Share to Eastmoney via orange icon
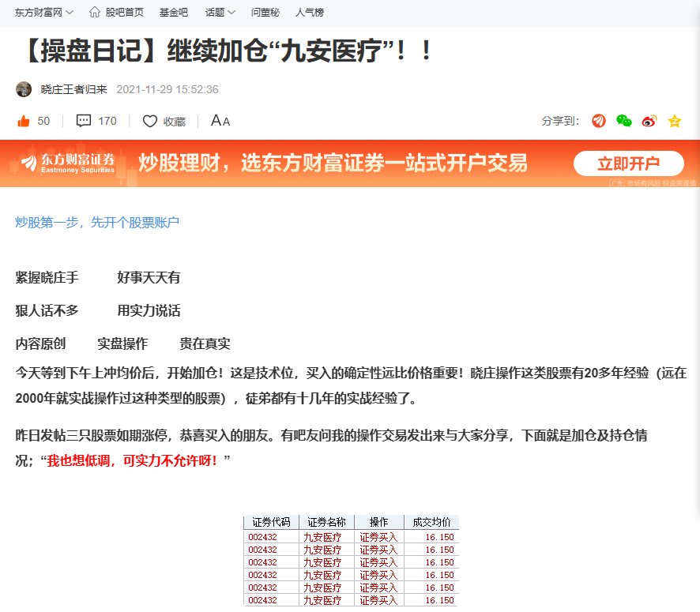Image resolution: width=700 pixels, height=612 pixels. [599, 121]
